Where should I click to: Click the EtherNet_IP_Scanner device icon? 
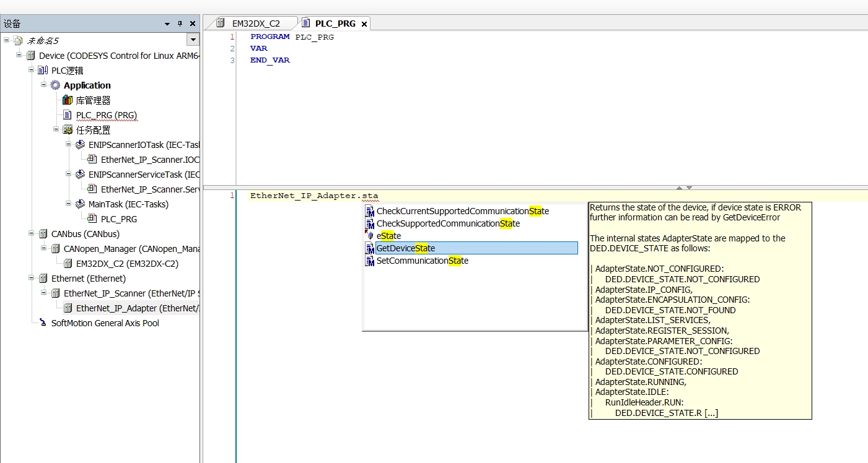pos(55,293)
